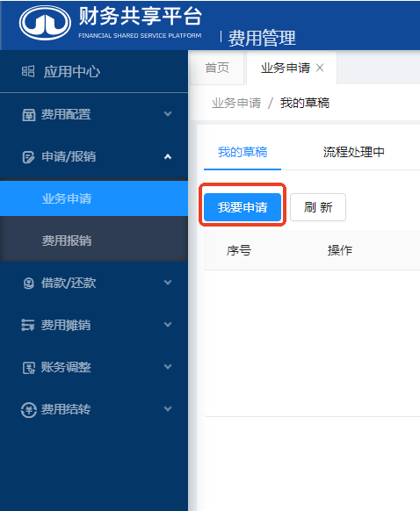The height and width of the screenshot is (511, 420).
Task: Collapse the 申请/报销 chevron
Action: pyautogui.click(x=168, y=157)
